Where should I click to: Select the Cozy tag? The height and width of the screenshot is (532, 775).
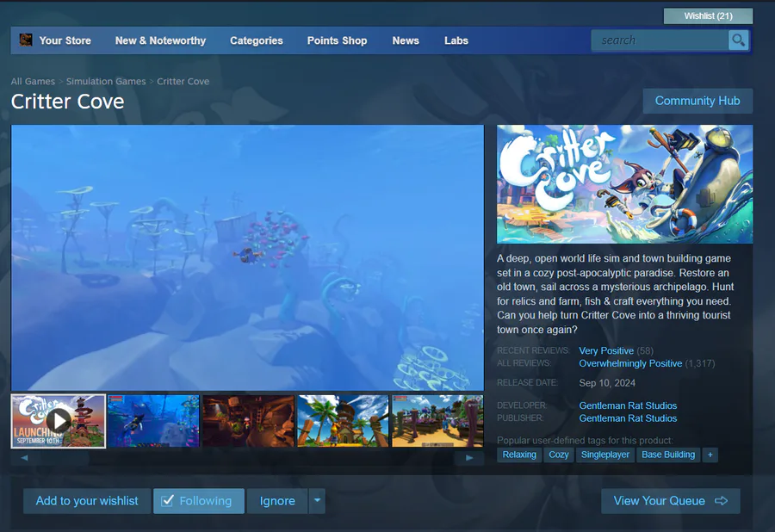click(559, 455)
